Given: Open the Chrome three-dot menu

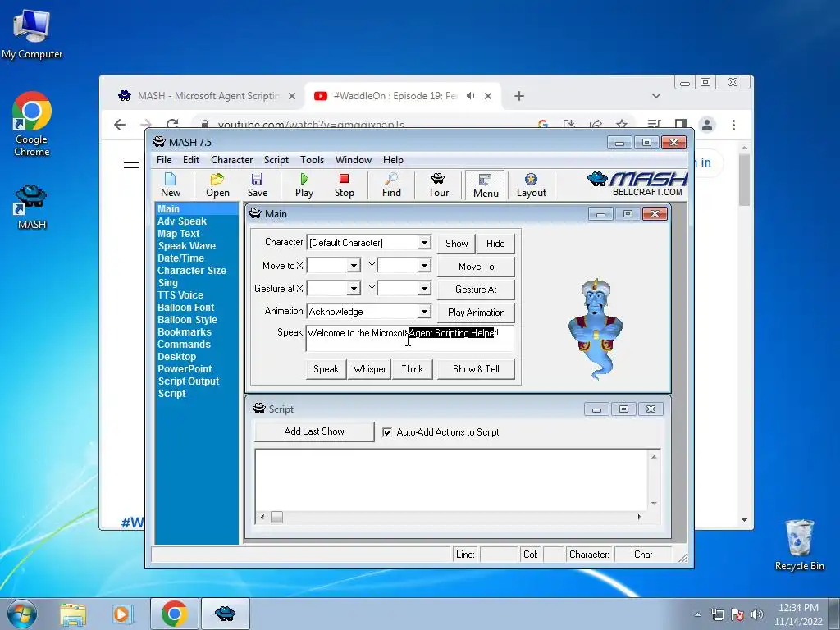Looking at the screenshot, I should coord(733,125).
